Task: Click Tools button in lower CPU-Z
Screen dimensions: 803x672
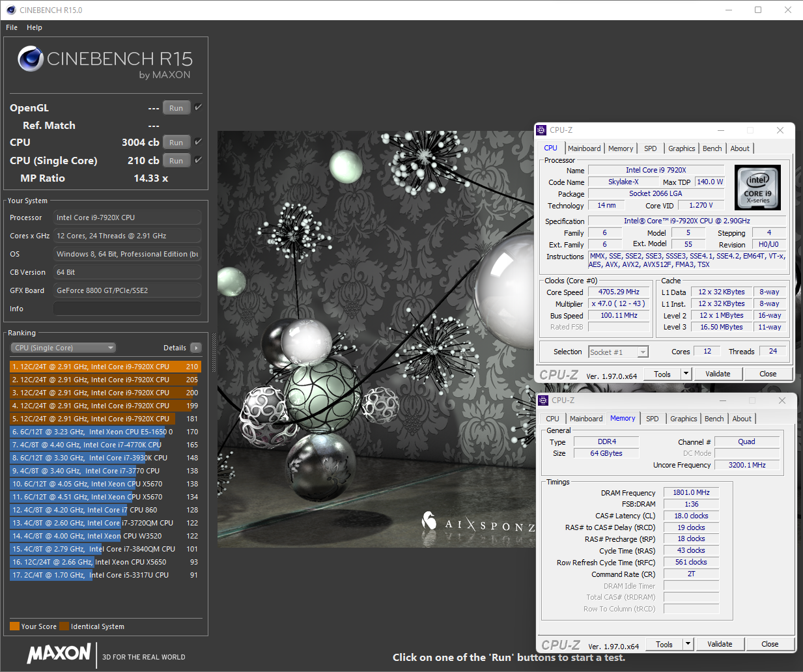Action: [664, 644]
